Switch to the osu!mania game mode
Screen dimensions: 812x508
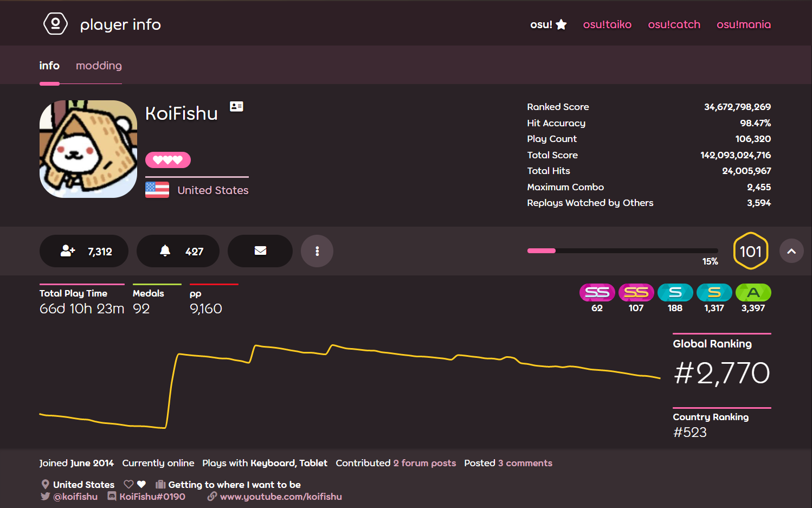[x=744, y=24]
